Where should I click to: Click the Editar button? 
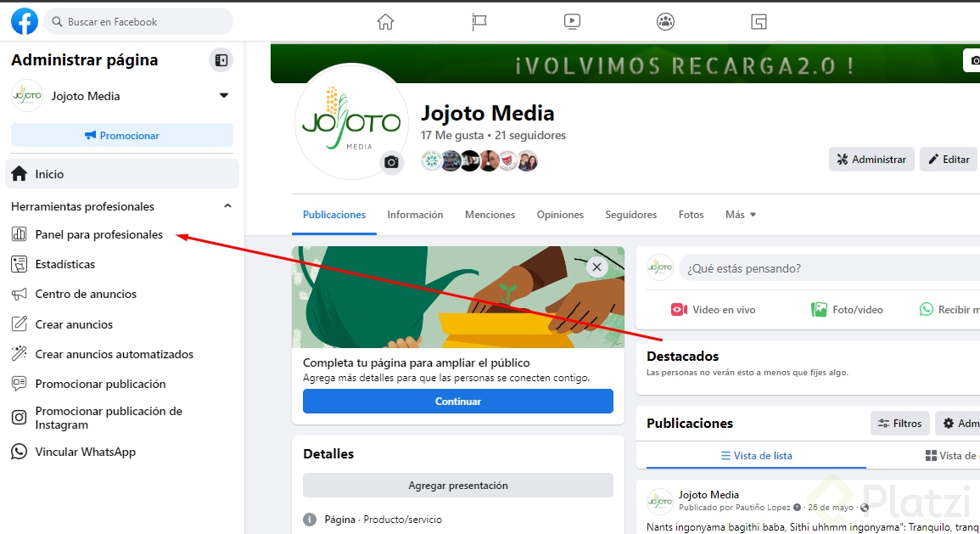pos(949,160)
